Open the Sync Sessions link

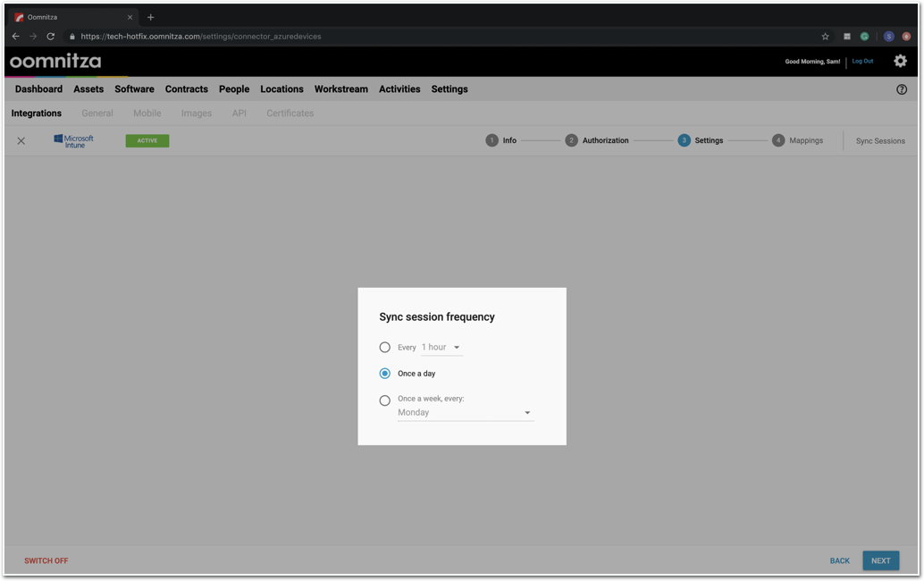coord(879,141)
